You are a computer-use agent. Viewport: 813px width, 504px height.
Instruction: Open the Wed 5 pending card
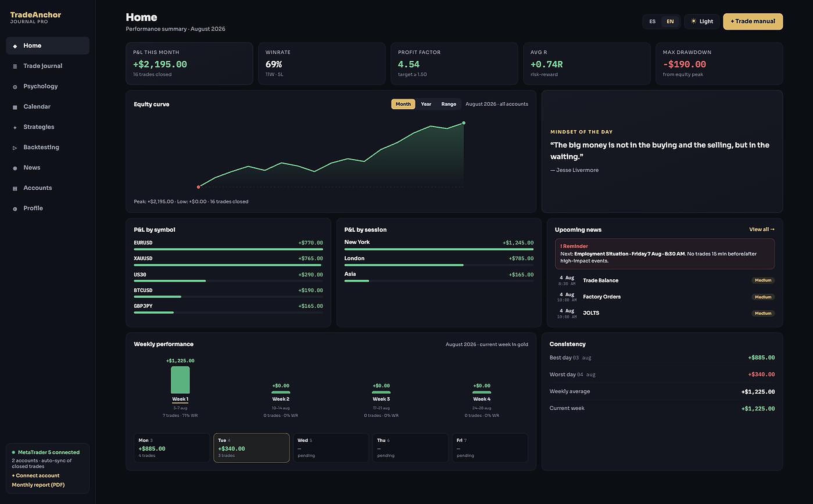[331, 448]
